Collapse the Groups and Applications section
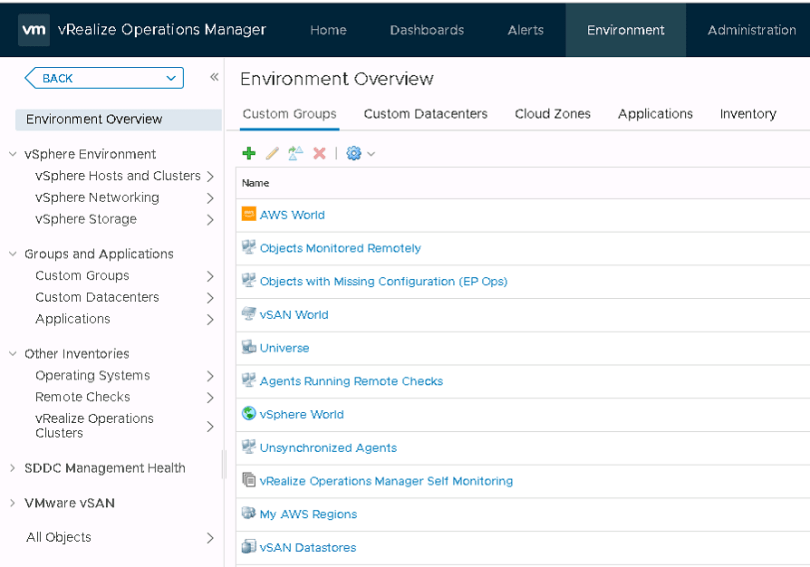Image resolution: width=810 pixels, height=567 pixels. point(13,254)
